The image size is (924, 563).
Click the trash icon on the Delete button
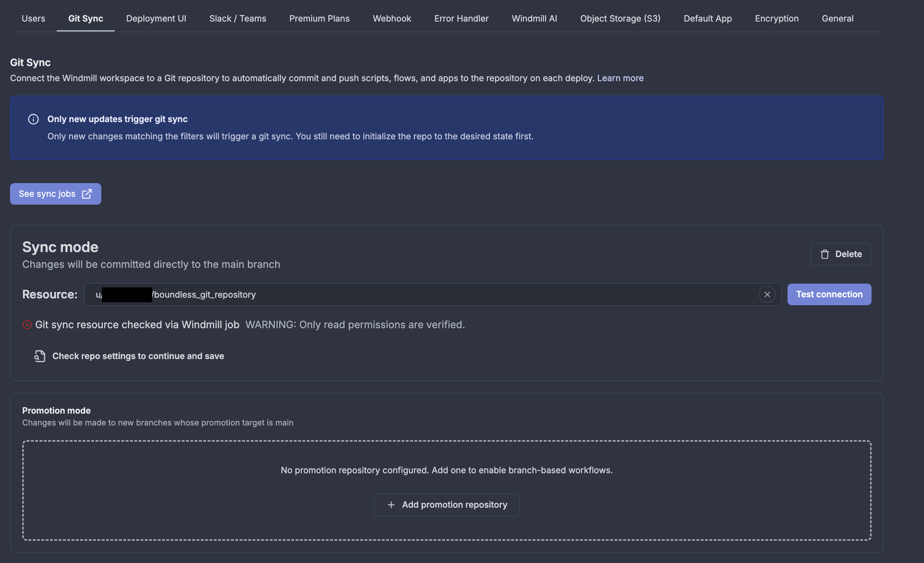(824, 254)
